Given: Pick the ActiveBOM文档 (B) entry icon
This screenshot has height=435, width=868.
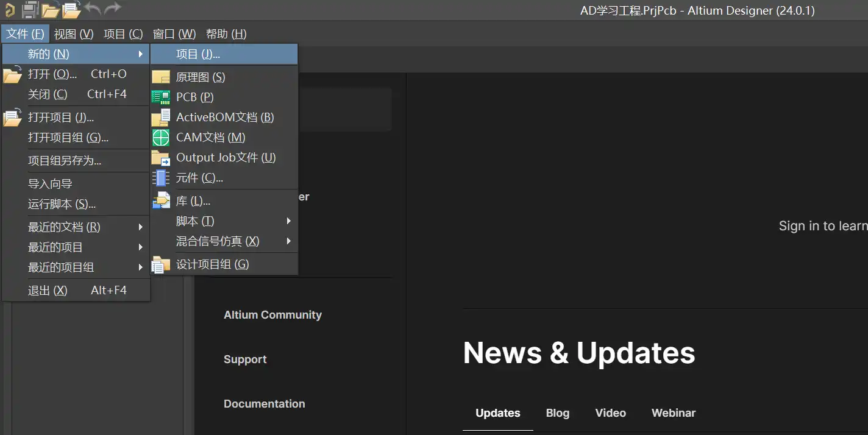Looking at the screenshot, I should (x=160, y=118).
